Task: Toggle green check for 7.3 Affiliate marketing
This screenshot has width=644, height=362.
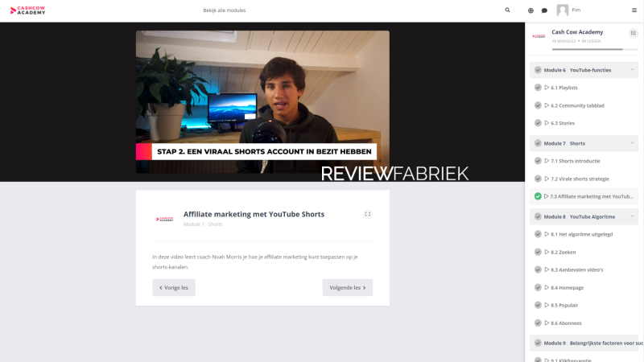Action: click(538, 196)
